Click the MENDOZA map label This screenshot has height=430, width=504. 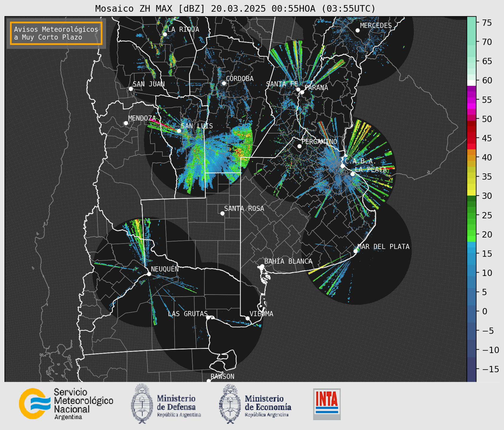coord(142,118)
